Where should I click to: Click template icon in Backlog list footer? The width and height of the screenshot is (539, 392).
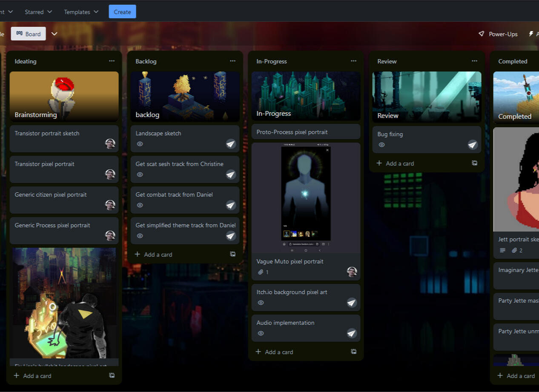coord(232,254)
